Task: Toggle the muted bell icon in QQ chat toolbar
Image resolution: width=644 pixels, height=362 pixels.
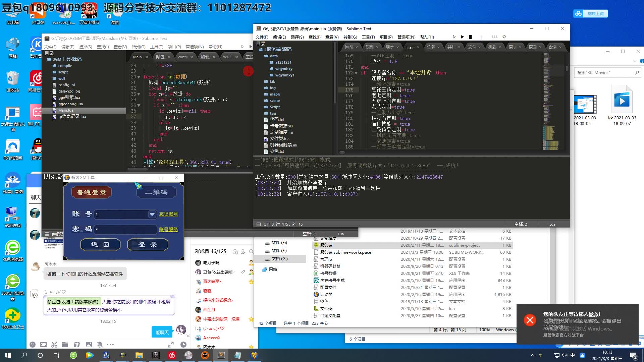Action: (100, 344)
